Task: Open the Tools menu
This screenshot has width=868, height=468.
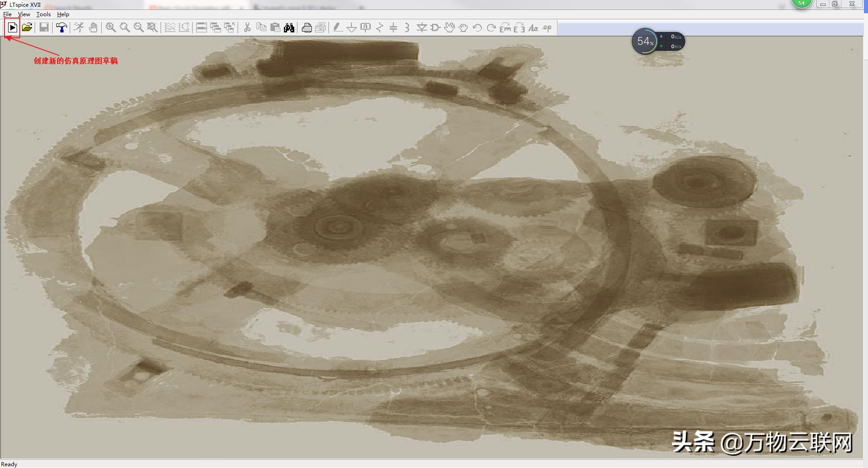Action: tap(43, 14)
